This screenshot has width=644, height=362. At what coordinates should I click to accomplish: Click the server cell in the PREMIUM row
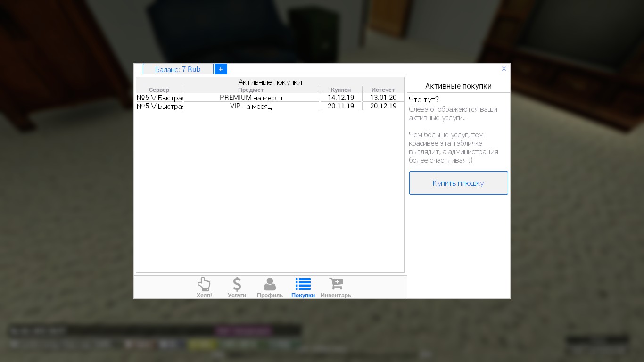pos(159,98)
